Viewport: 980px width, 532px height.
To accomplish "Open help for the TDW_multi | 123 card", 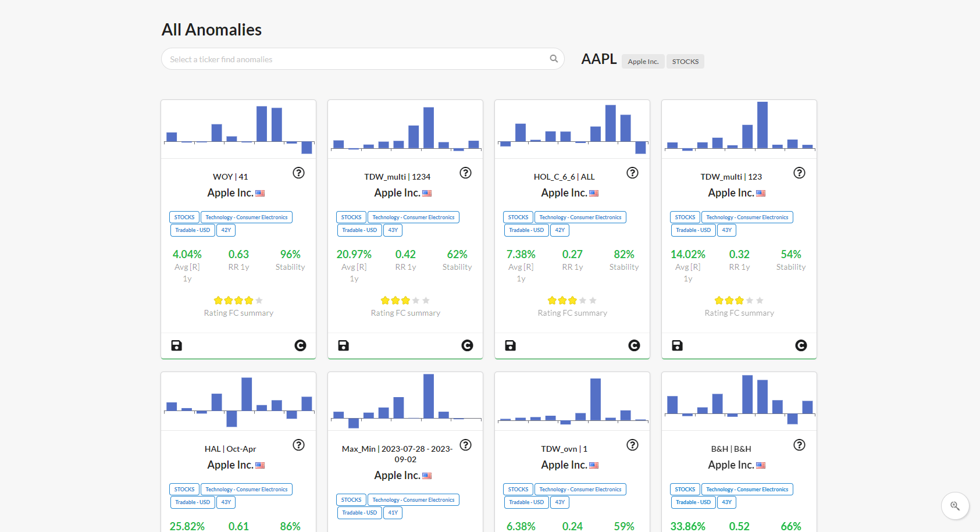I will click(x=799, y=173).
